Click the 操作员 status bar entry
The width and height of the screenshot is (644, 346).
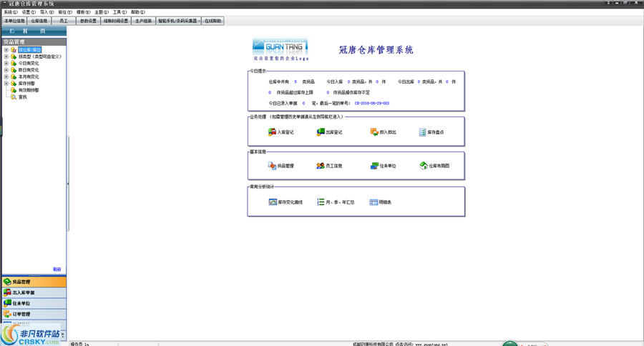[79, 344]
